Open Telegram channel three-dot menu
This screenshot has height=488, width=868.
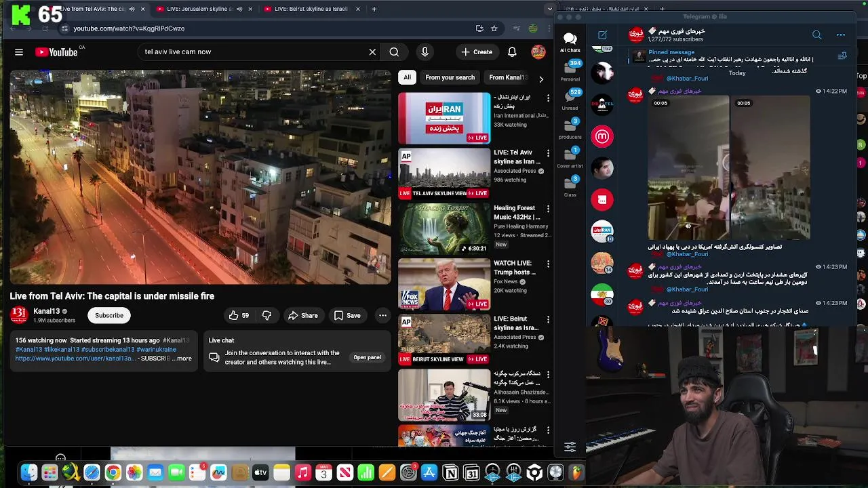(x=841, y=35)
